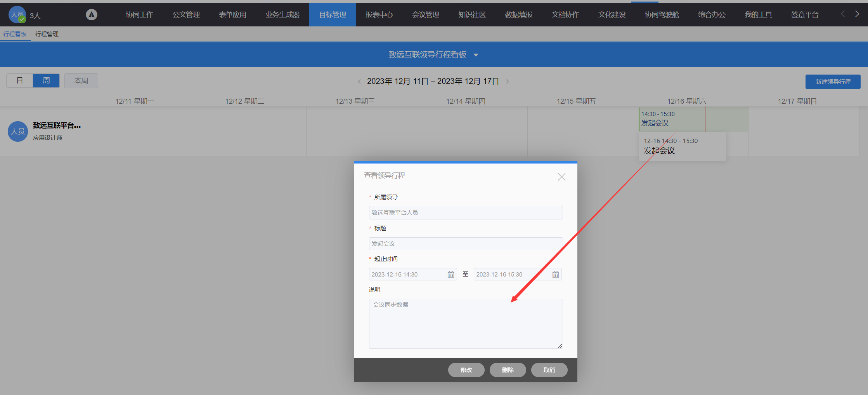This screenshot has width=868, height=395.
Task: Click the 取消 button in dialog
Action: (549, 370)
